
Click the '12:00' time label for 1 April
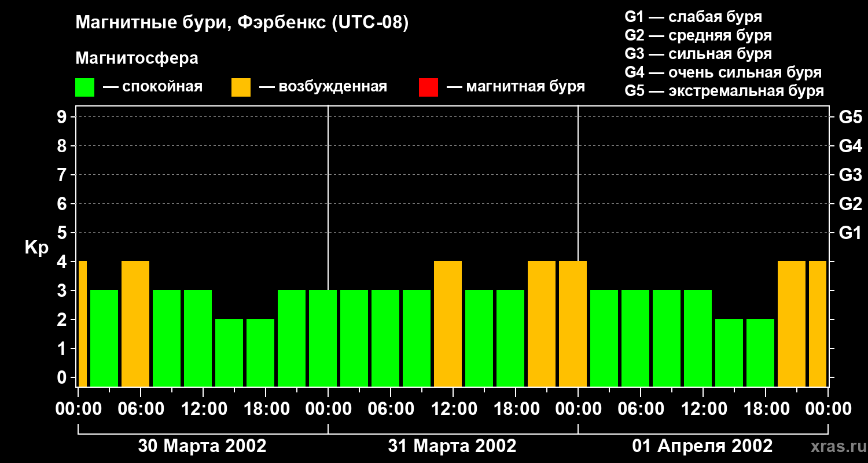tap(703, 409)
